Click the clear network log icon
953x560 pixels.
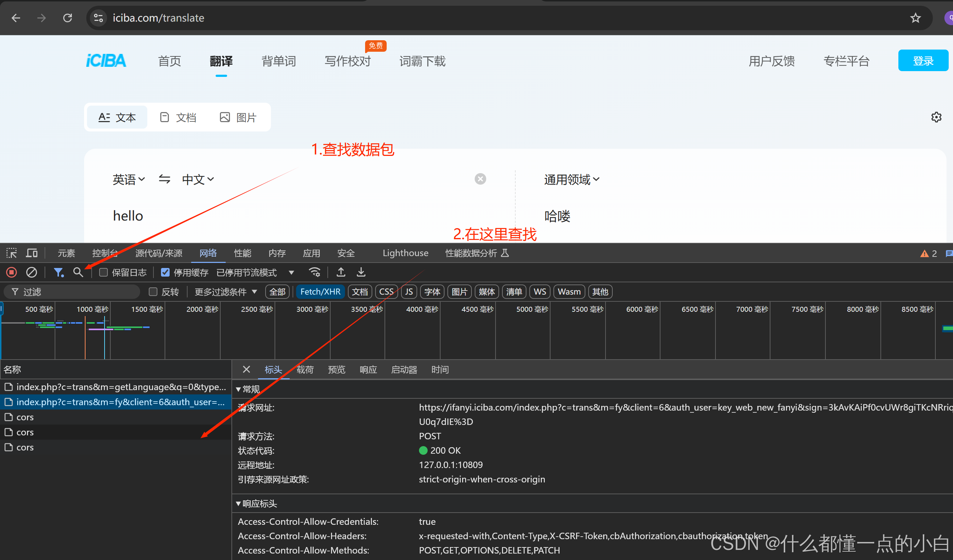click(31, 272)
